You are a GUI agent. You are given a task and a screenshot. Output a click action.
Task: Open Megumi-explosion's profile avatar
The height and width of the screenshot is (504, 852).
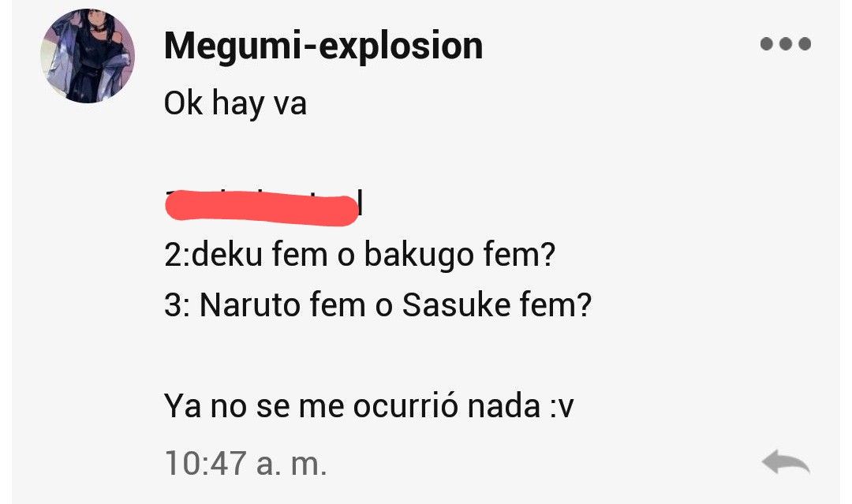(x=88, y=56)
